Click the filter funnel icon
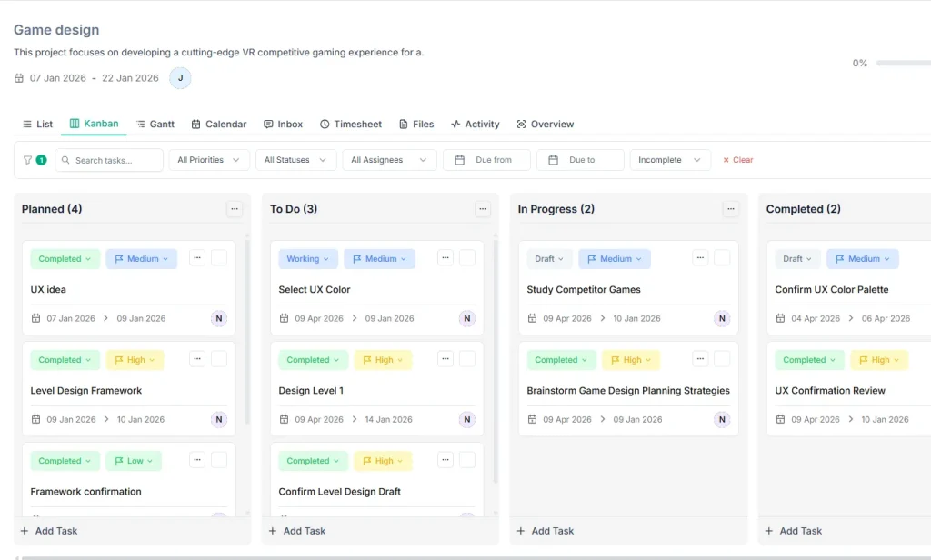931x560 pixels. coord(27,160)
